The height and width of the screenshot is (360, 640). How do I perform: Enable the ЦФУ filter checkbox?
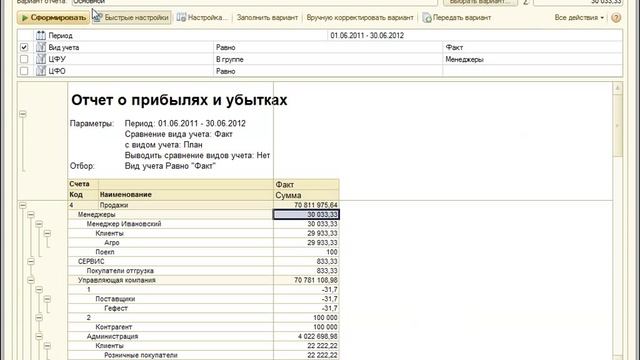tap(24, 59)
